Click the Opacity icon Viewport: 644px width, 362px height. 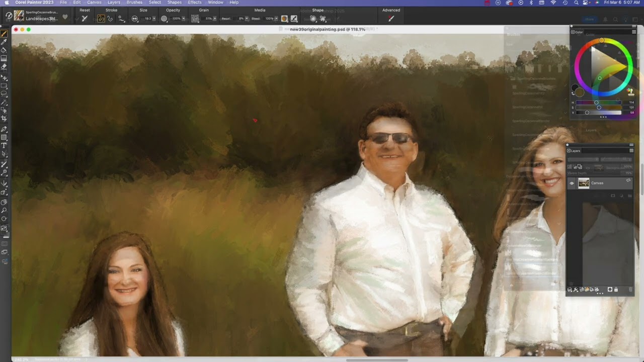(164, 19)
